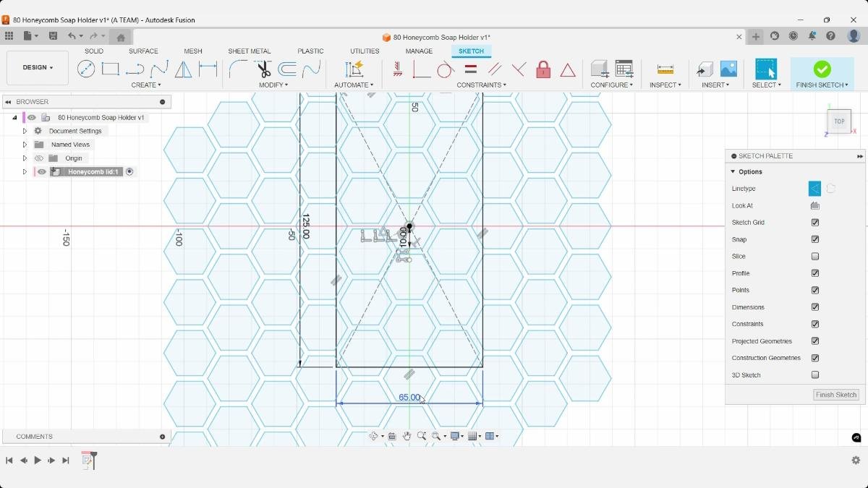This screenshot has width=868, height=488.
Task: Click the Home tab icon
Action: point(121,38)
